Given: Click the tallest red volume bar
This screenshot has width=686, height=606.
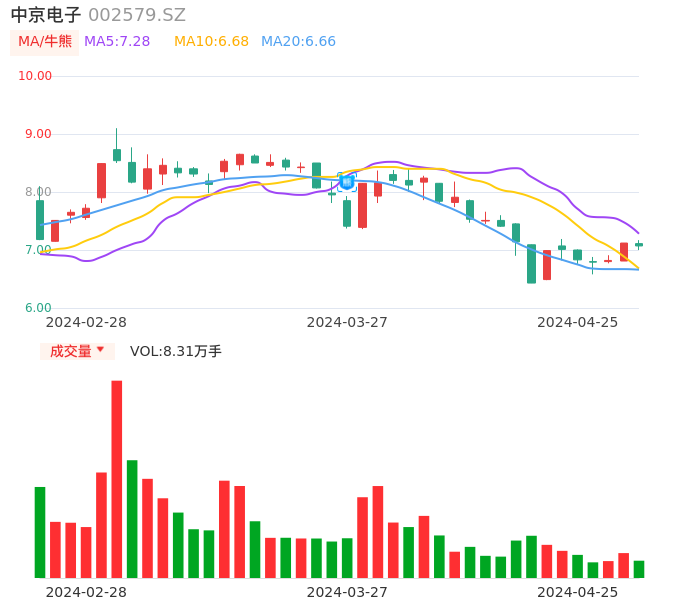Looking at the screenshot, I should click(x=117, y=478).
